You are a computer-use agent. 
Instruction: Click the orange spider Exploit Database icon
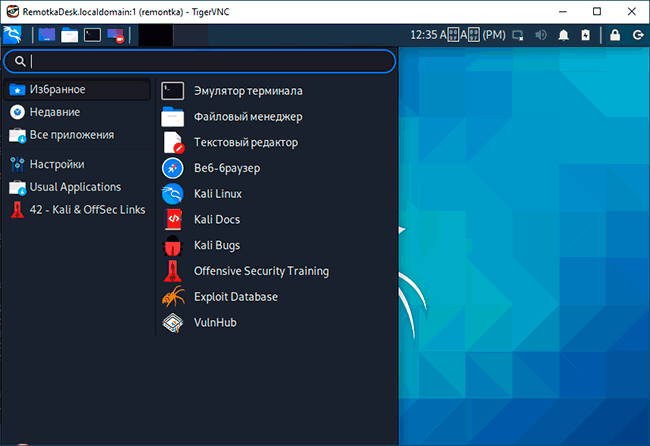[173, 297]
